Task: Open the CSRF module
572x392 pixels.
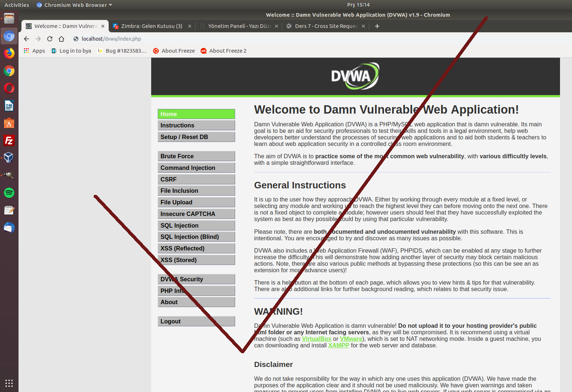Action: pyautogui.click(x=196, y=179)
